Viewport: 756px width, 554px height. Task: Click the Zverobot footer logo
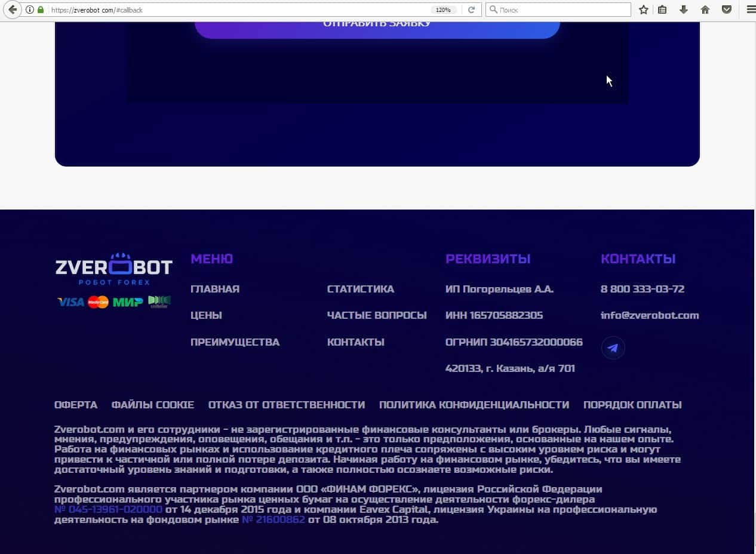(x=113, y=269)
